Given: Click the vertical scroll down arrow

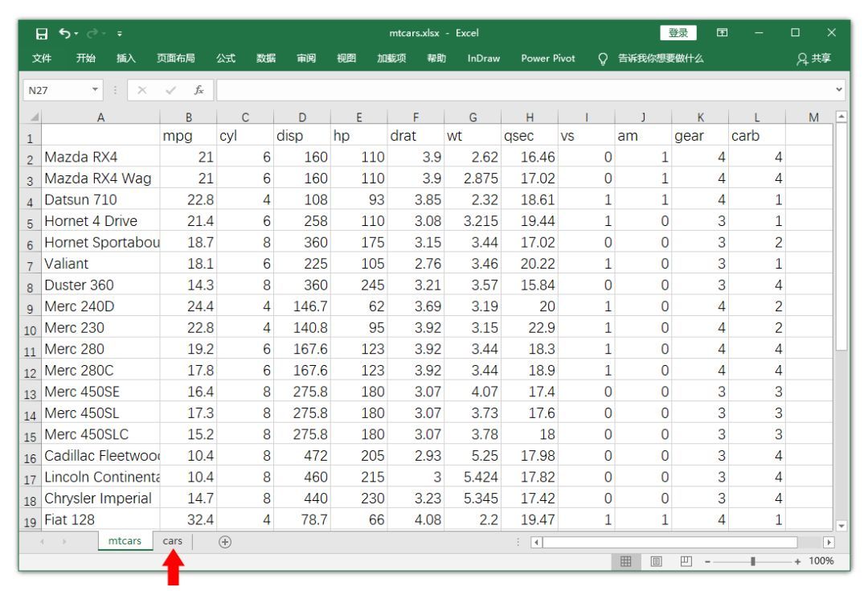Looking at the screenshot, I should pos(841,526).
